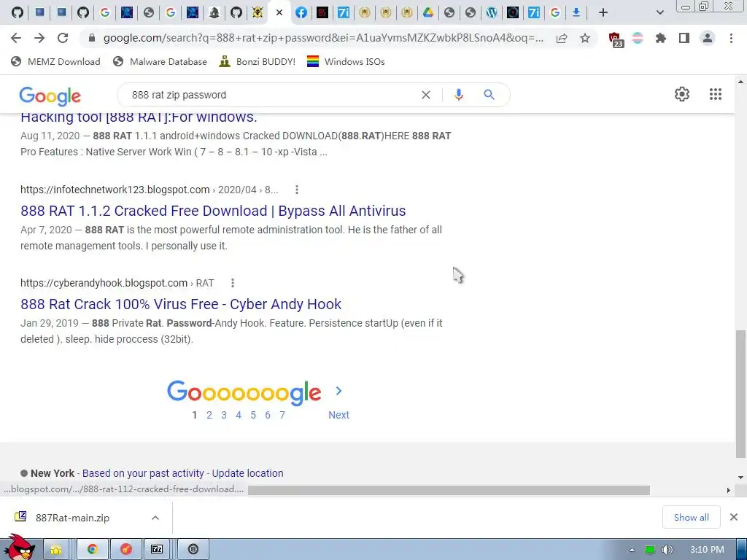Viewport: 747px width, 560px height.
Task: Open Hacking tool [888 RAT] result
Action: [x=139, y=117]
